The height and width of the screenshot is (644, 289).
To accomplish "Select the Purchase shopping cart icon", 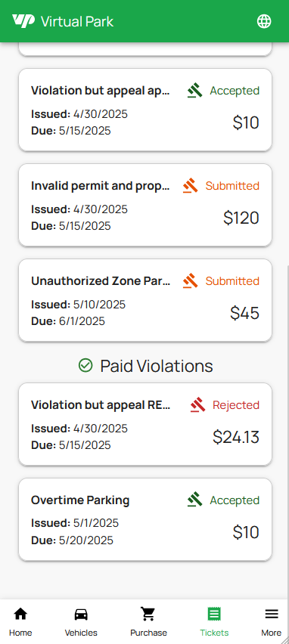I will 148,614.
